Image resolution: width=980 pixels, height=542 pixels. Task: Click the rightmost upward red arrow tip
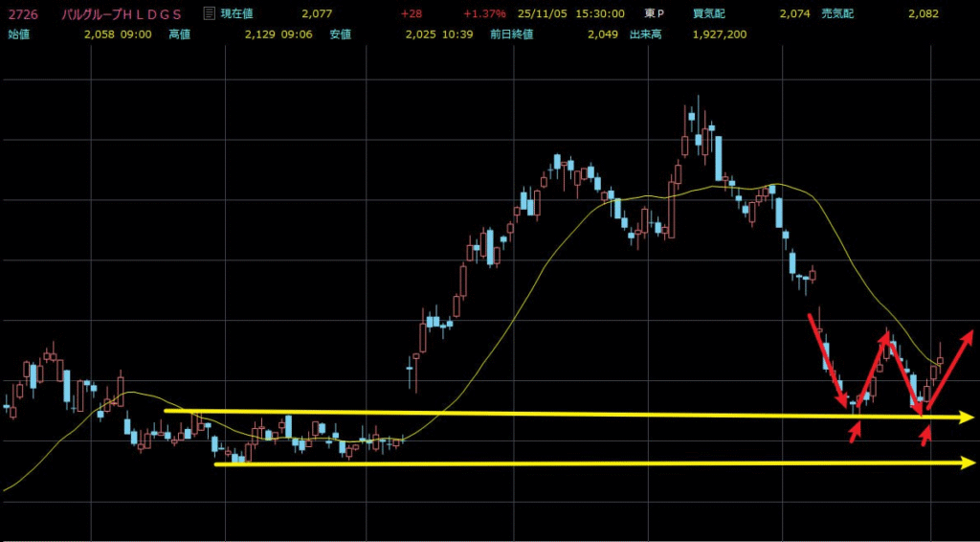tap(969, 334)
